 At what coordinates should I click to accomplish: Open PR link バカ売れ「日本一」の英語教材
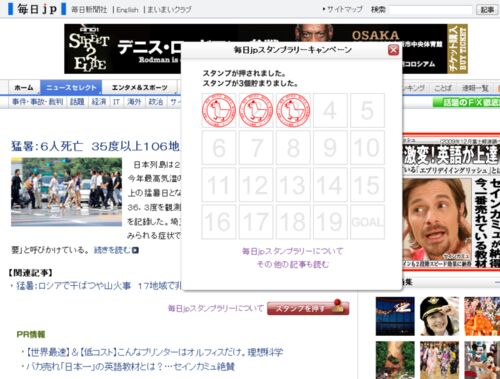tap(130, 367)
